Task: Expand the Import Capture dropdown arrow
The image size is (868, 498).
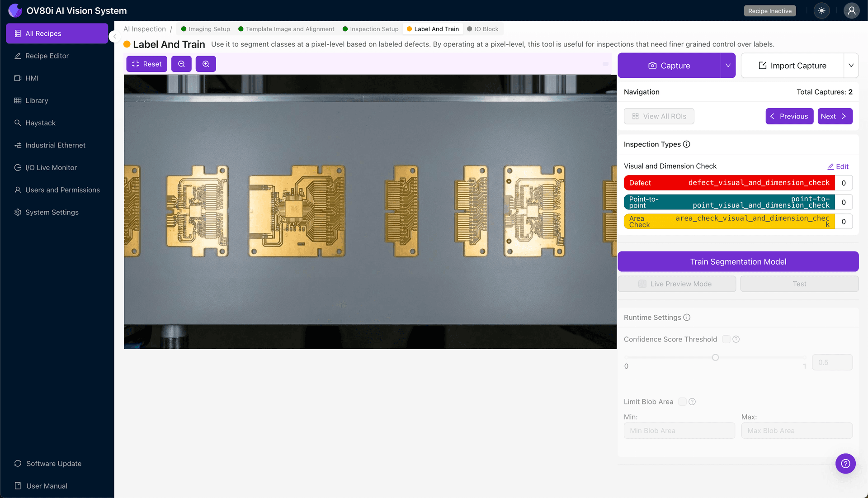Action: 851,66
